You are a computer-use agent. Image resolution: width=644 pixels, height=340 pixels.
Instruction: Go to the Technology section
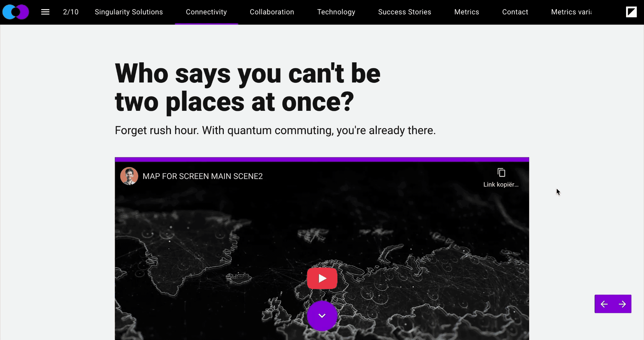pyautogui.click(x=336, y=12)
